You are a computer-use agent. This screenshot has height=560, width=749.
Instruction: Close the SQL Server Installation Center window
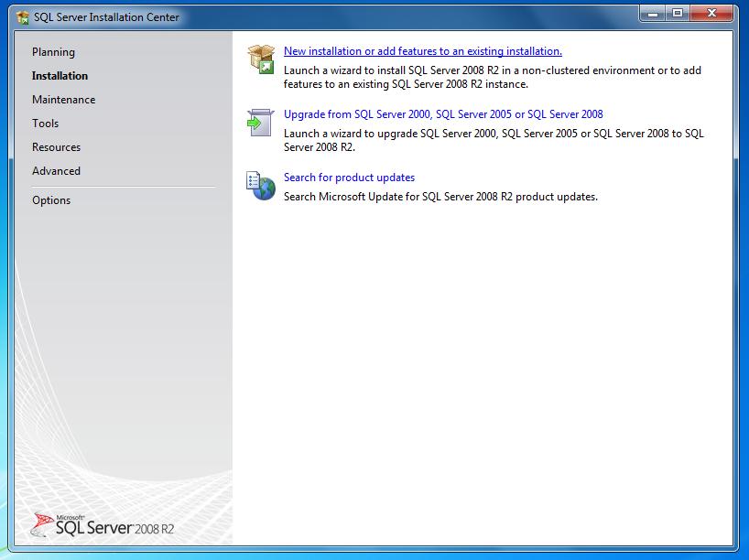click(711, 14)
